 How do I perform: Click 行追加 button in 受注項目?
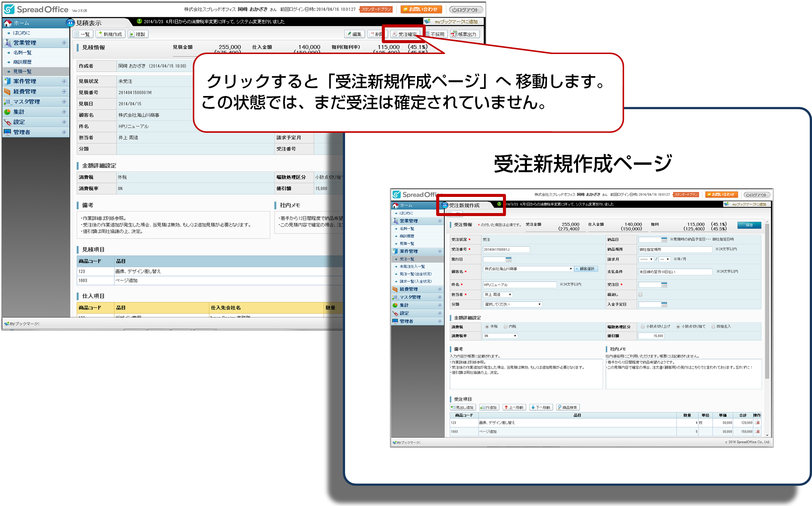click(x=489, y=407)
